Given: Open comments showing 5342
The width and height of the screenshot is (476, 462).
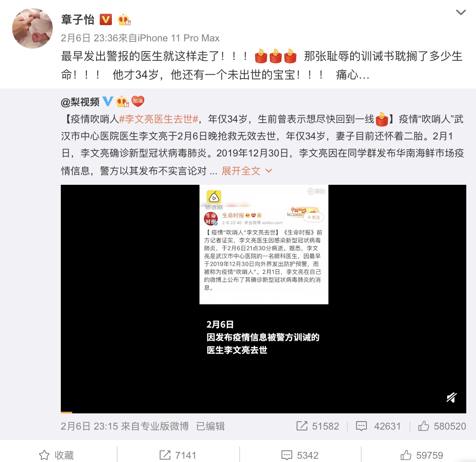Looking at the screenshot, I should [300, 455].
